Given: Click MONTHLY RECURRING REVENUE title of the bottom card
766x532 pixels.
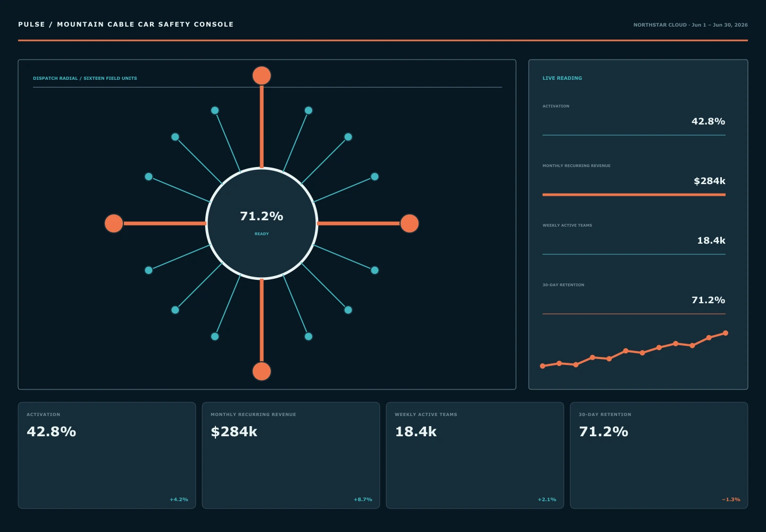Looking at the screenshot, I should 253,414.
